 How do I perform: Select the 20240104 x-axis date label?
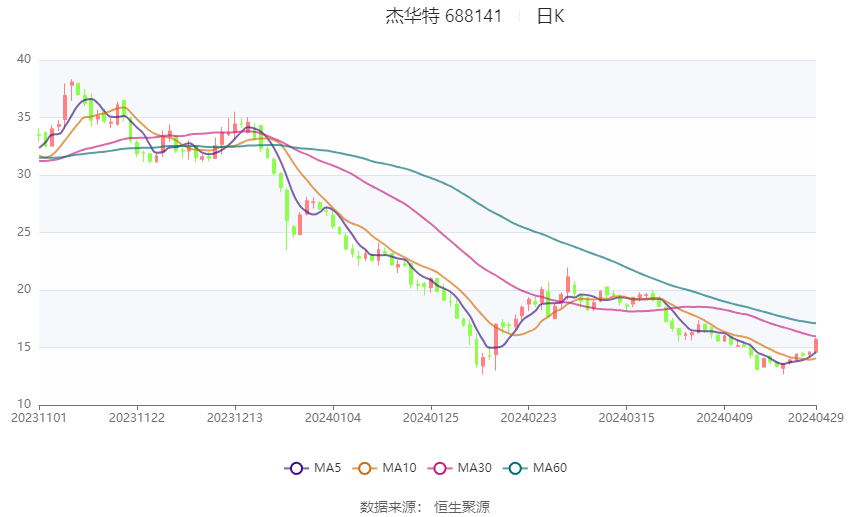(333, 418)
